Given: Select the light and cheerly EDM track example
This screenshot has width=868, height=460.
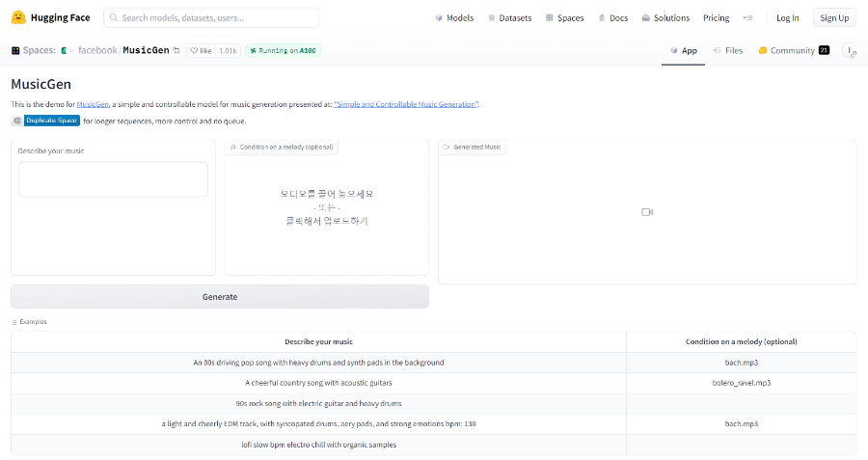Looking at the screenshot, I should [318, 424].
